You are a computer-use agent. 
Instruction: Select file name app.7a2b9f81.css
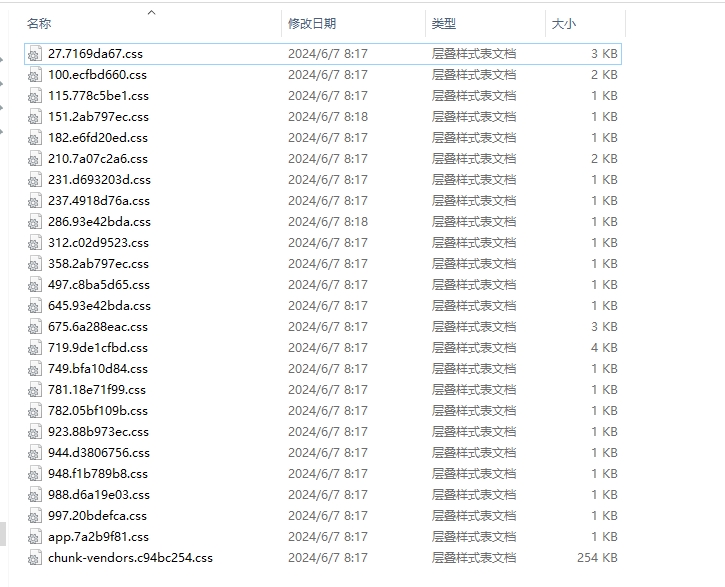(98, 537)
